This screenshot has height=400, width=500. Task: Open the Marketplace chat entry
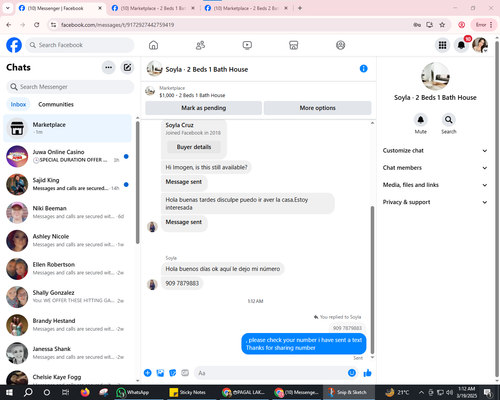pyautogui.click(x=67, y=128)
